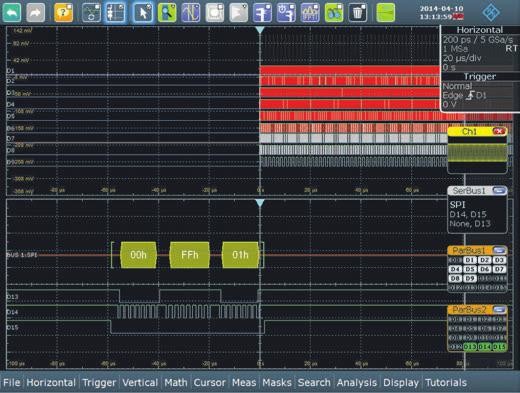Toggle D2 in the ParBus1 box
This screenshot has height=393, width=520.
tap(484, 260)
